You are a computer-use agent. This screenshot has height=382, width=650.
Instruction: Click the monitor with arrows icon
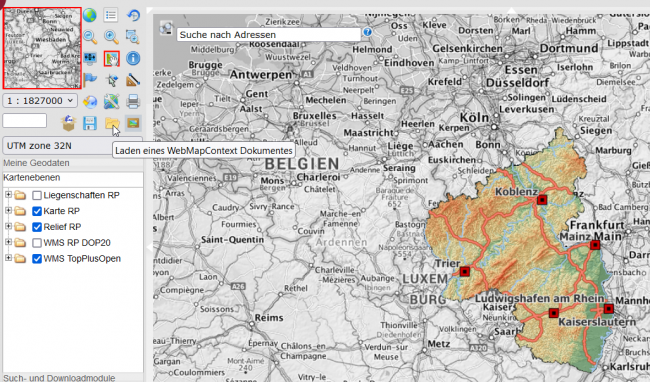coord(90,58)
